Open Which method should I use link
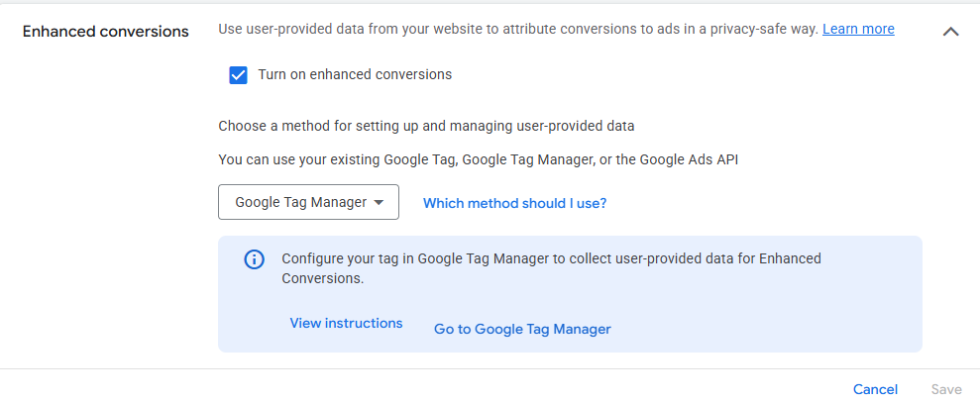This screenshot has width=980, height=403. 514,203
